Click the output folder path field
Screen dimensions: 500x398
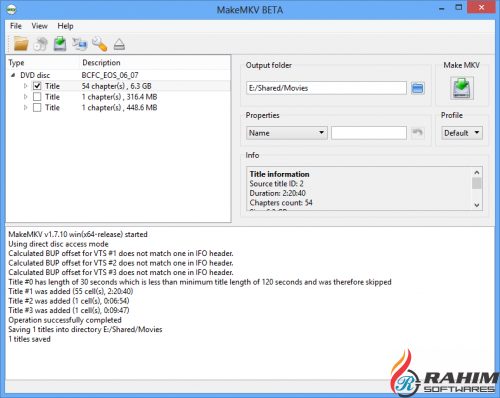326,88
